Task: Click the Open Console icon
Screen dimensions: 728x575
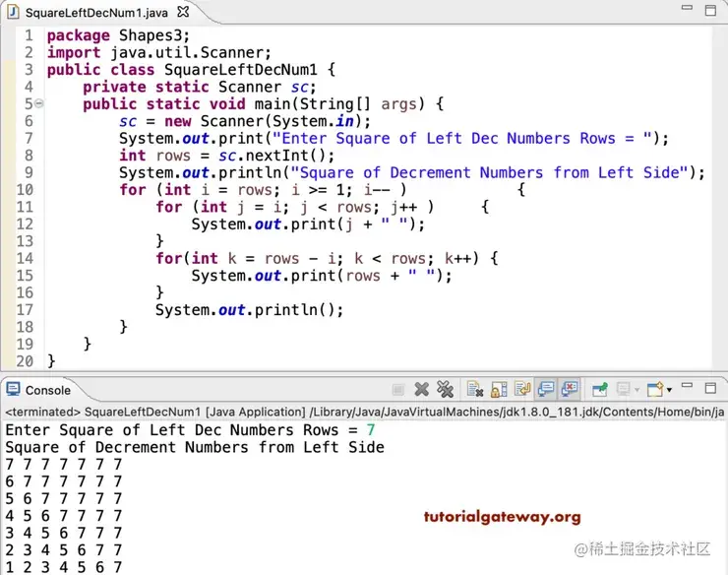Action: (655, 389)
